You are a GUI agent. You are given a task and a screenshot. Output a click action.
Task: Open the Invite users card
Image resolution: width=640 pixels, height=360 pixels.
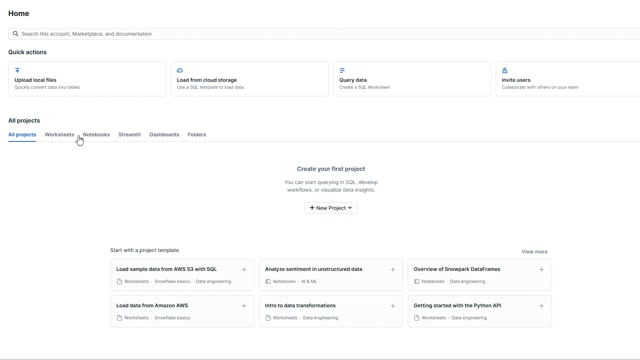coord(568,79)
